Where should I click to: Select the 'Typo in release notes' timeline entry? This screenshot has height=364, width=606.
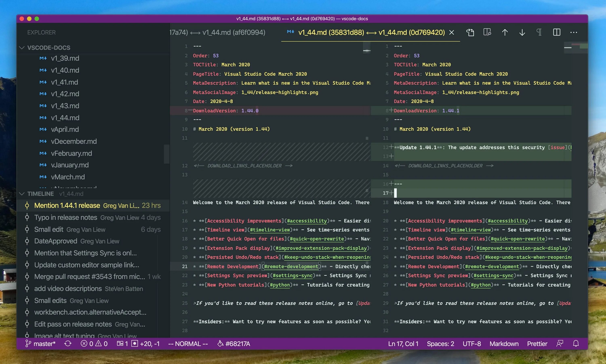[66, 218]
